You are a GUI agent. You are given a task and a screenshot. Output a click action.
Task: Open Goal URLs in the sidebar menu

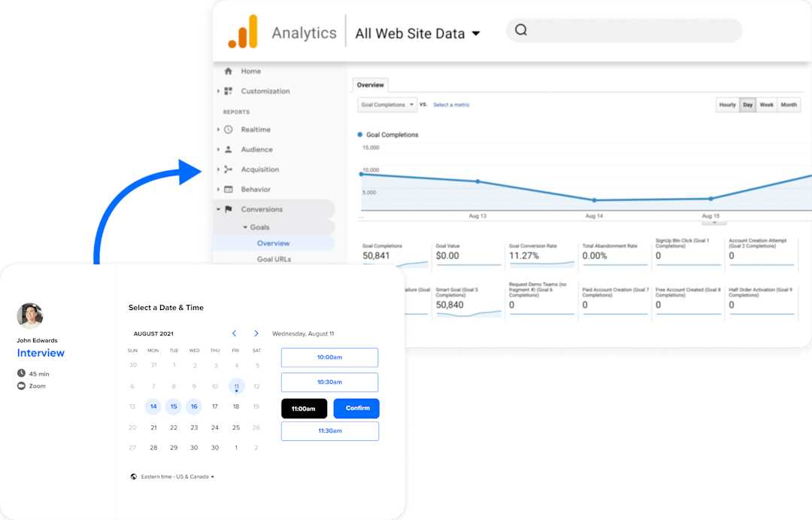coord(274,259)
